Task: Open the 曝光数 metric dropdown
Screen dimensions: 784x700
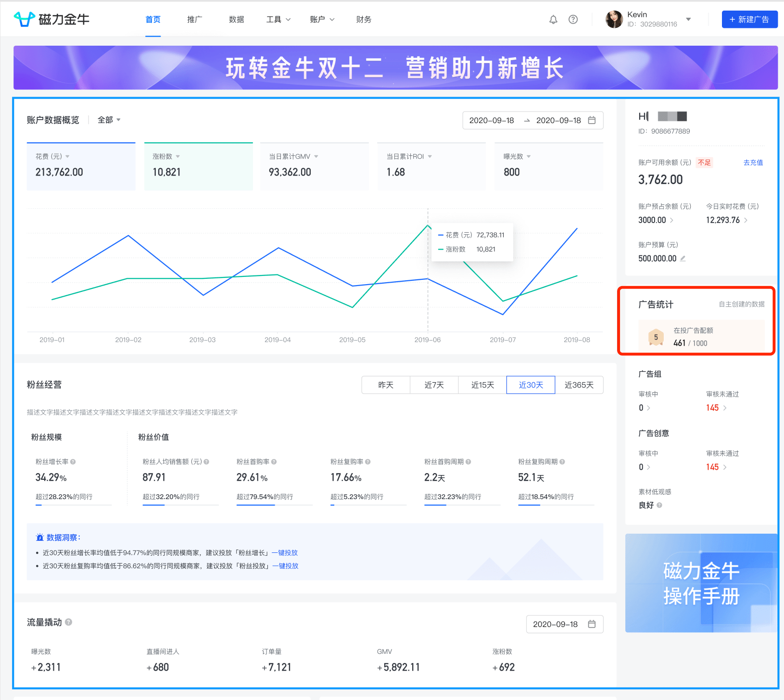Action: coord(529,157)
